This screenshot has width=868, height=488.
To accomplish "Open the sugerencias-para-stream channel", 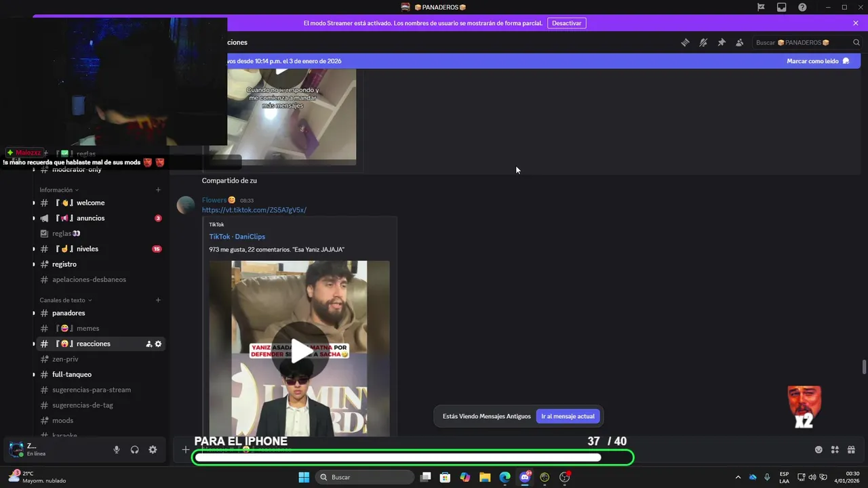I will coord(100,390).
